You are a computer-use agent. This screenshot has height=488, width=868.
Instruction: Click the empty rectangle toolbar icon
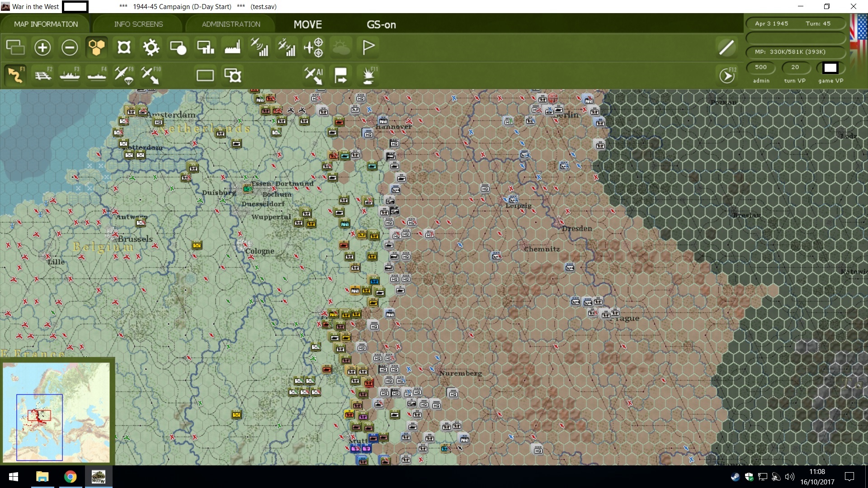click(205, 75)
